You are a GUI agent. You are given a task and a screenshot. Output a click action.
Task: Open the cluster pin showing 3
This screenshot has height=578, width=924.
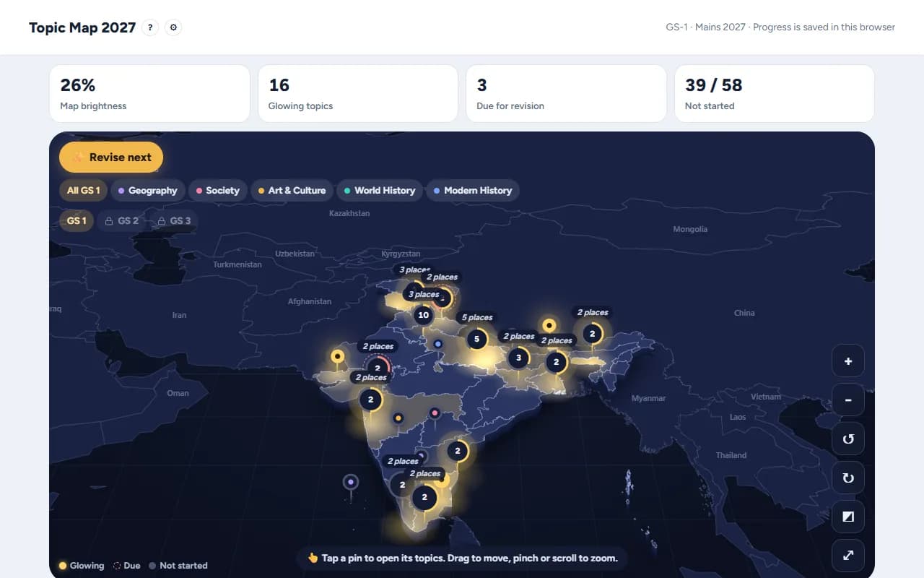pos(518,358)
